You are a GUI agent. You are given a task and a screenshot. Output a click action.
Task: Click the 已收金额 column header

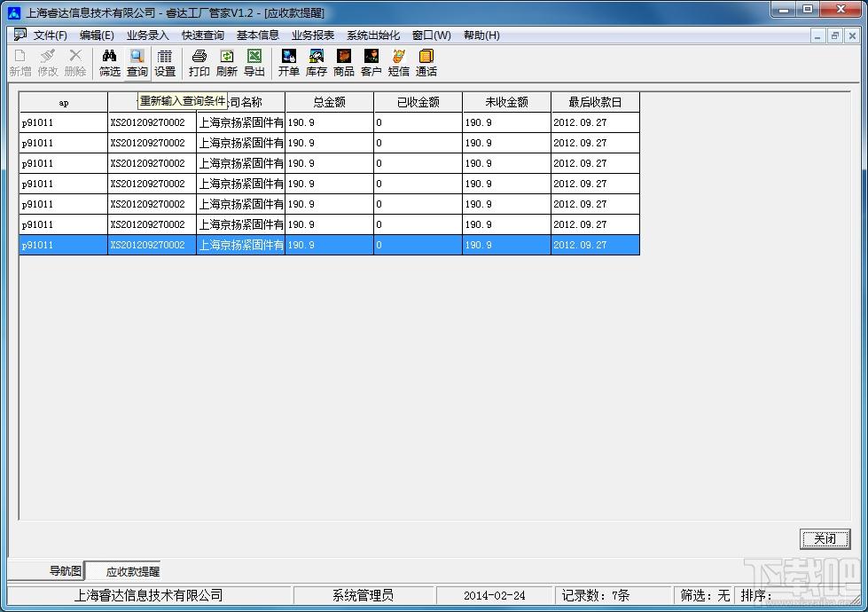(418, 103)
